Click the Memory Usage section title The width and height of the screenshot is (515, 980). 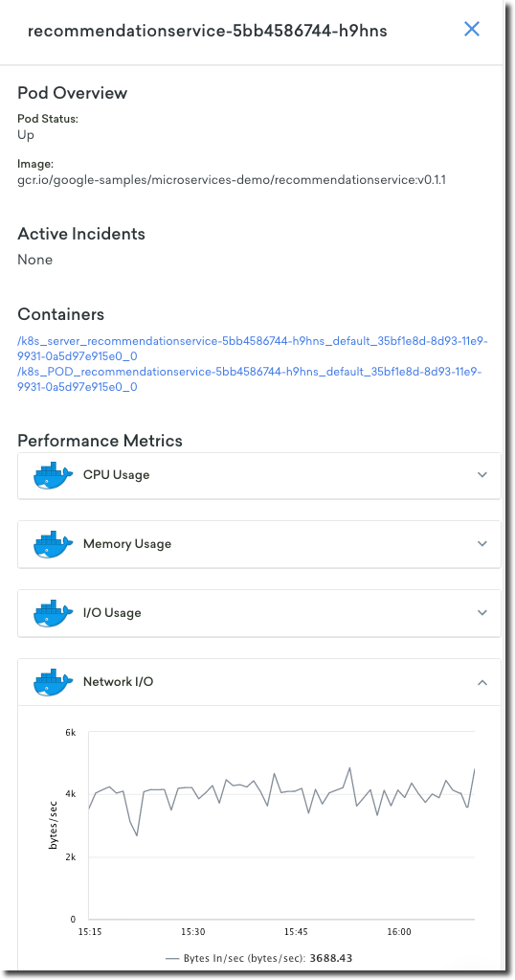point(127,544)
